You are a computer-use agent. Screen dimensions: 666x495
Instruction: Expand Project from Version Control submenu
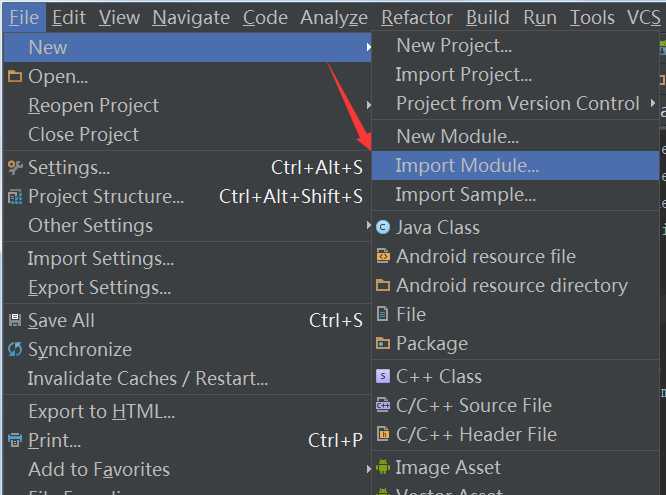tap(653, 103)
